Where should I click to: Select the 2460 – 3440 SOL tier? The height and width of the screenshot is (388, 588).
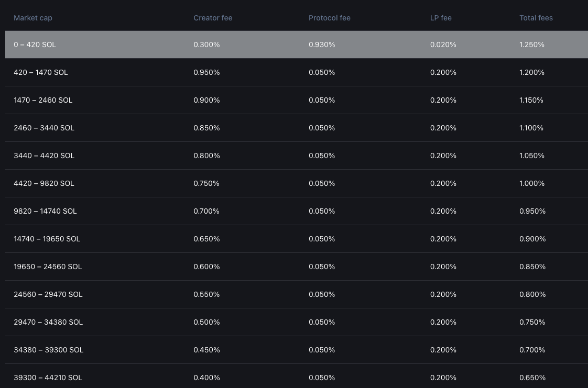[44, 128]
